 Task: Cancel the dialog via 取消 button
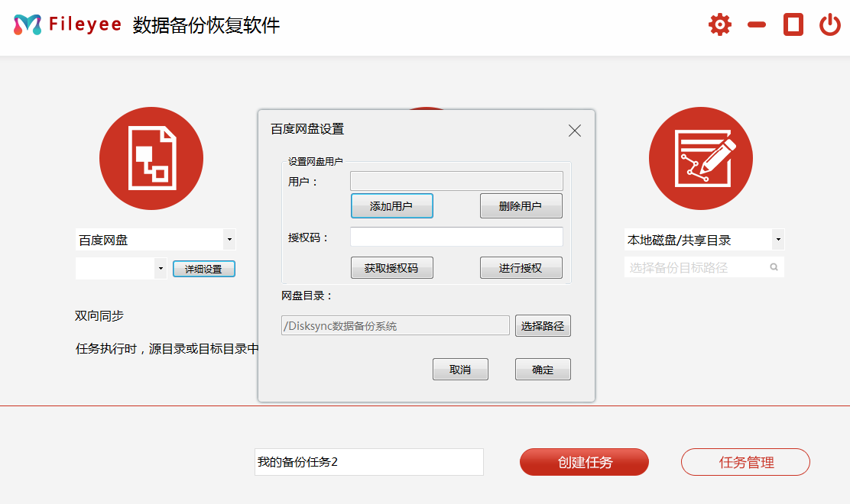460,369
